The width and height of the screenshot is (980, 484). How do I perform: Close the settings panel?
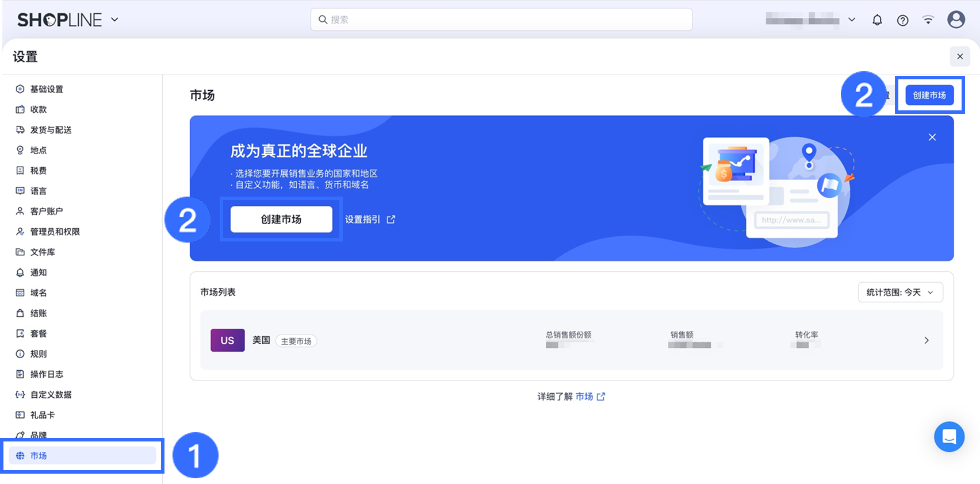tap(960, 56)
